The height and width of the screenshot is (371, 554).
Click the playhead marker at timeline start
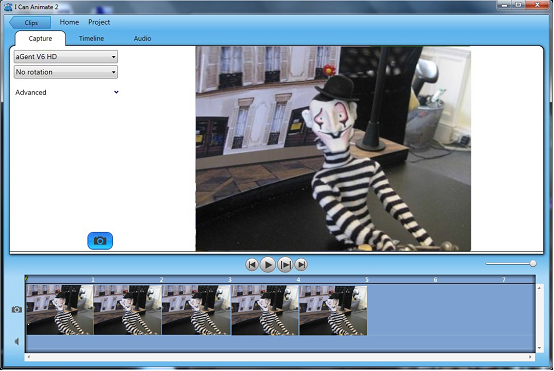point(26,279)
